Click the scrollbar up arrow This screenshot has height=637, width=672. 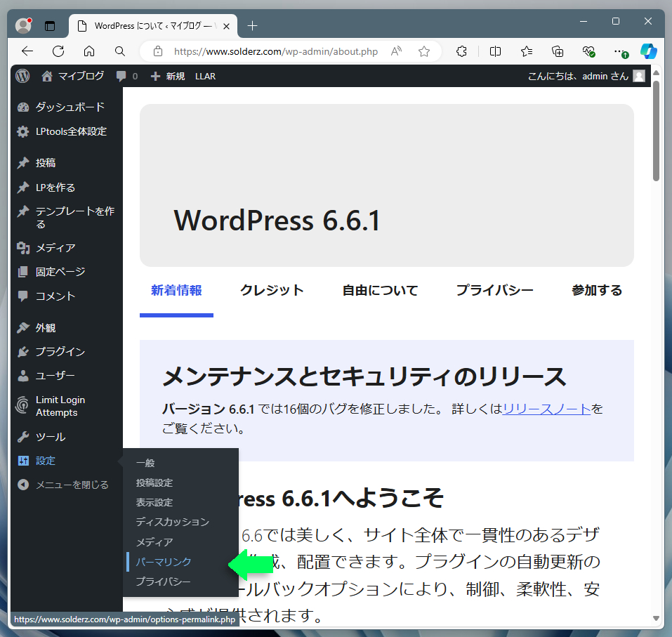656,73
